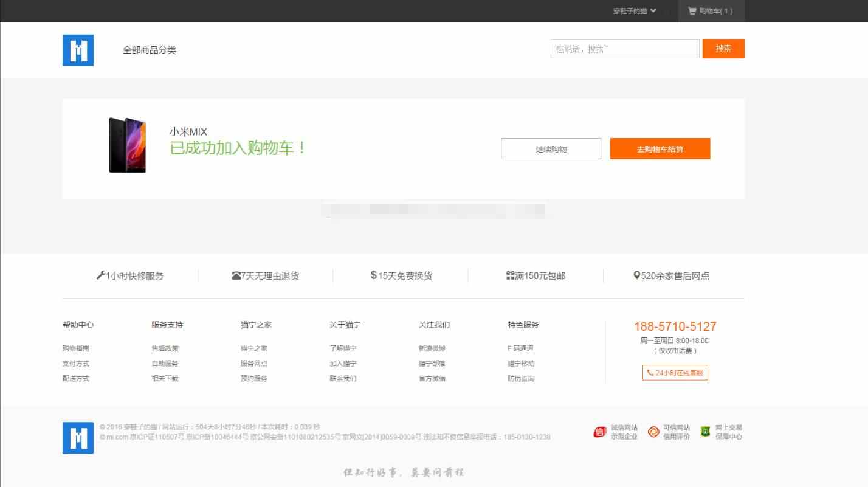
Task: Click 网上交易 保障中心 badge
Action: [722, 432]
